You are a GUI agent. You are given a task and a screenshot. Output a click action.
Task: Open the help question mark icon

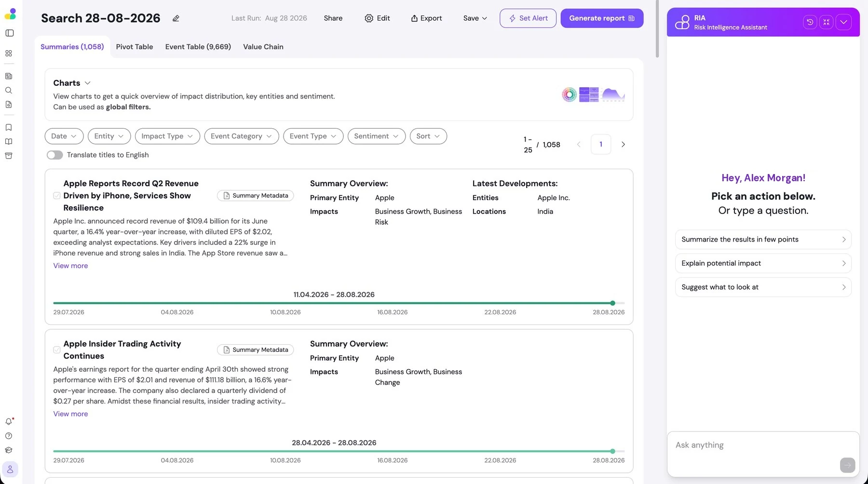pyautogui.click(x=9, y=436)
